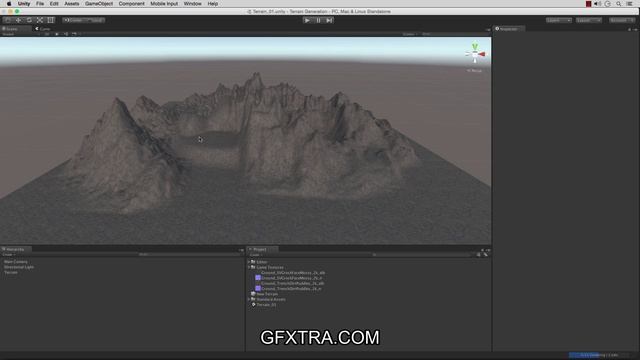Select the Hand tool in toolbar
The width and height of the screenshot is (640, 360).
pyautogui.click(x=8, y=20)
